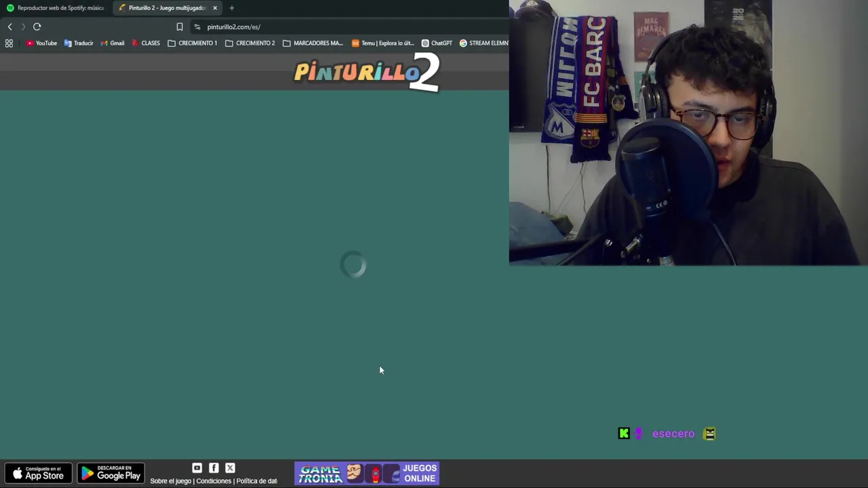Open the Condiciones link
868x488 pixels.
click(x=214, y=481)
